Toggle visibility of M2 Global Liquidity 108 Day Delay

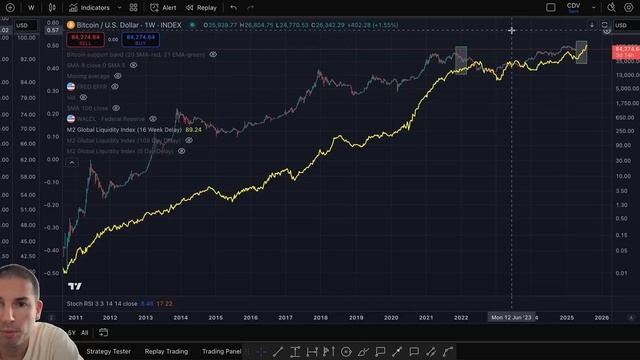click(189, 140)
